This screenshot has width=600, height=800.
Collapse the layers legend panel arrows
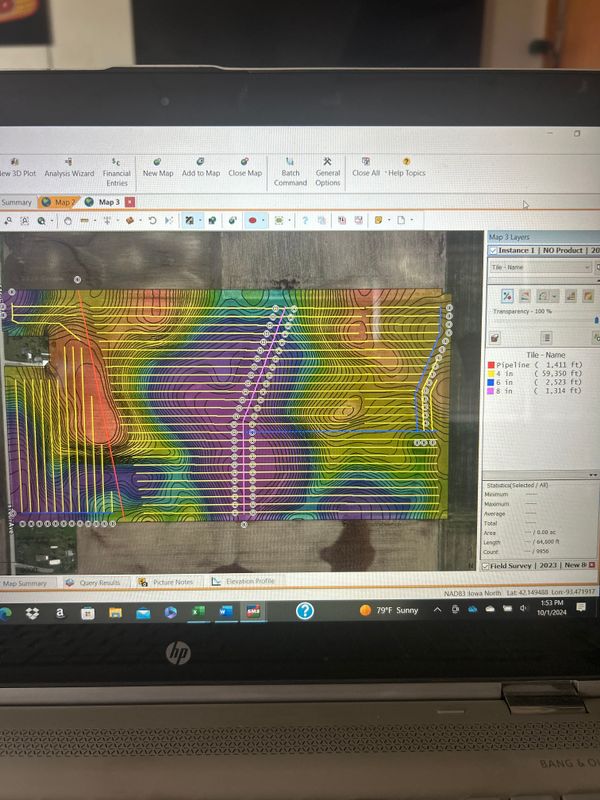point(592,475)
